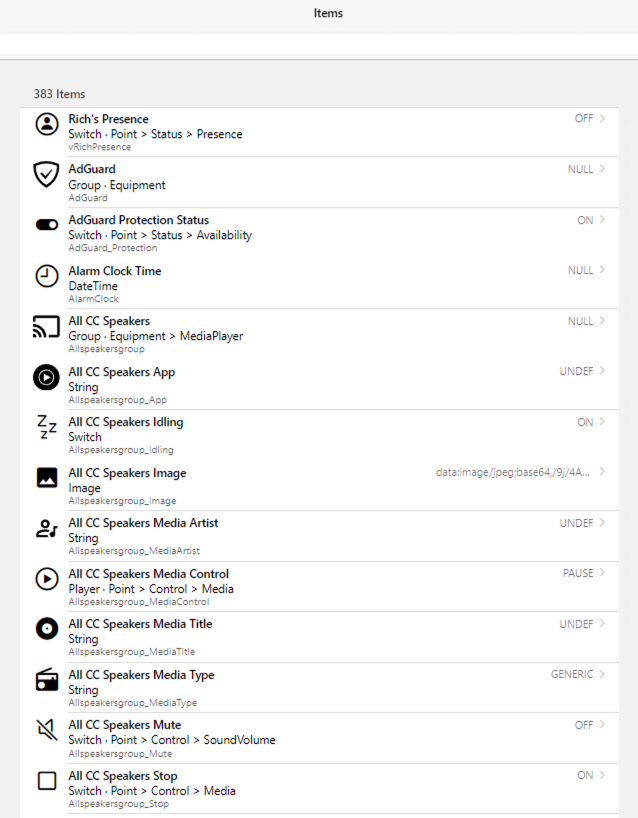The image size is (638, 818).
Task: Click the Media Artist person-music icon
Action: [x=47, y=529]
